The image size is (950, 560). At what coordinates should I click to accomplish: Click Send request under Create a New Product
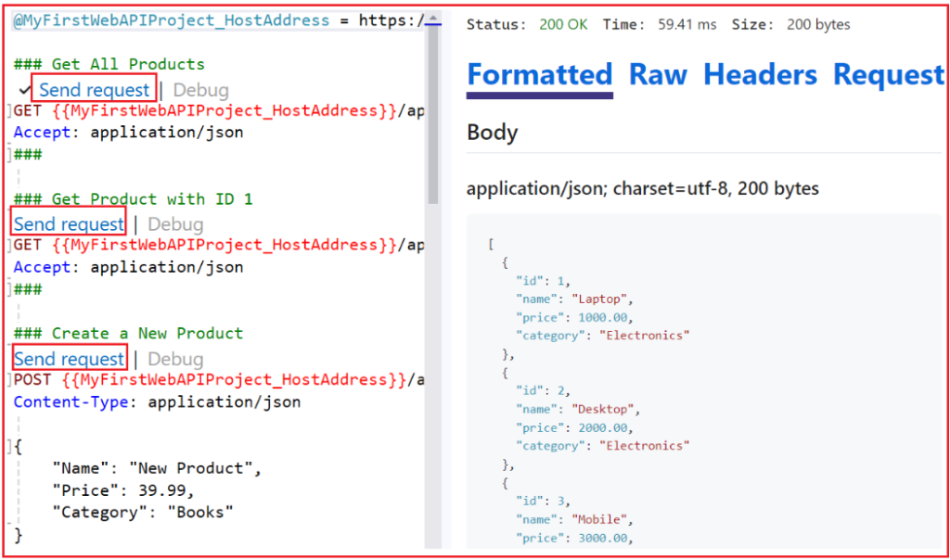coord(69,358)
